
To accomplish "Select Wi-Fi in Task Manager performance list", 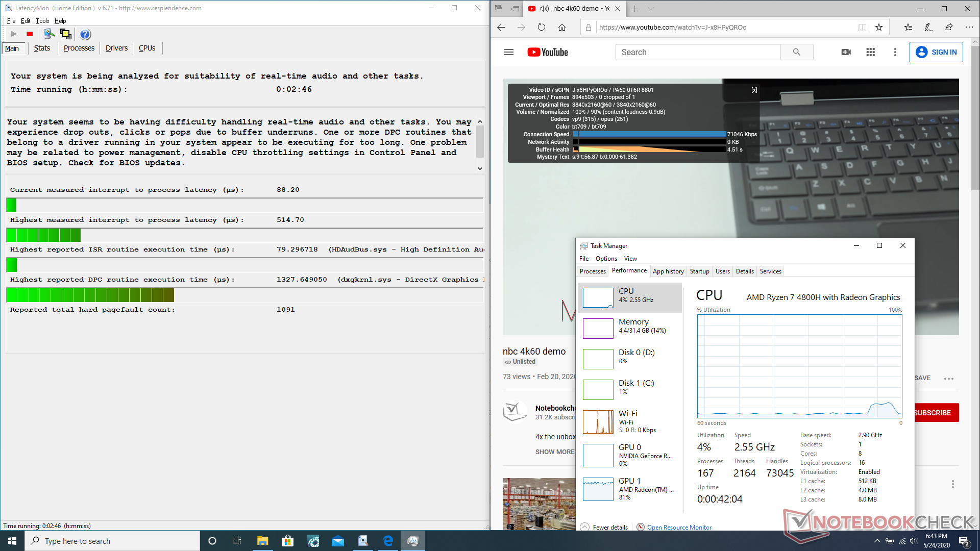I will click(630, 422).
